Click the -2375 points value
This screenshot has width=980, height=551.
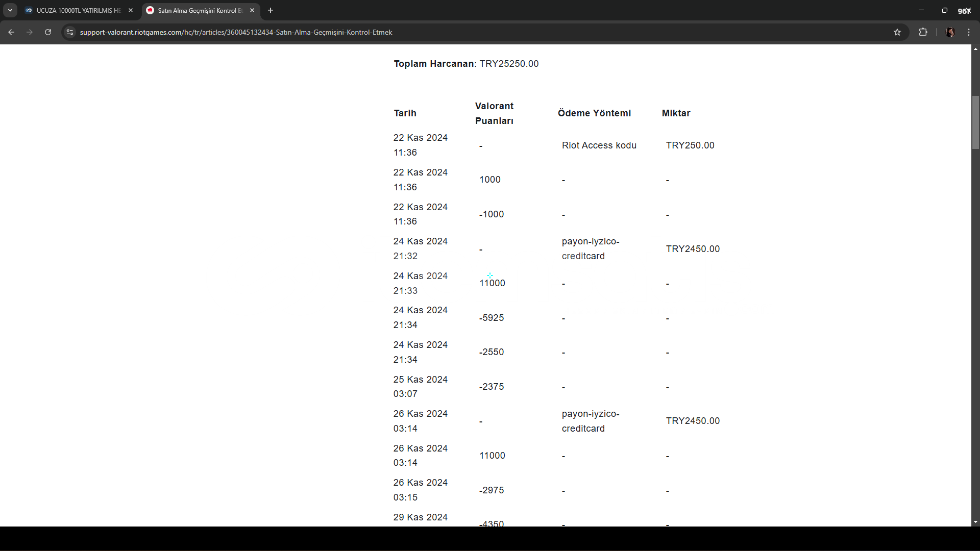(x=492, y=387)
